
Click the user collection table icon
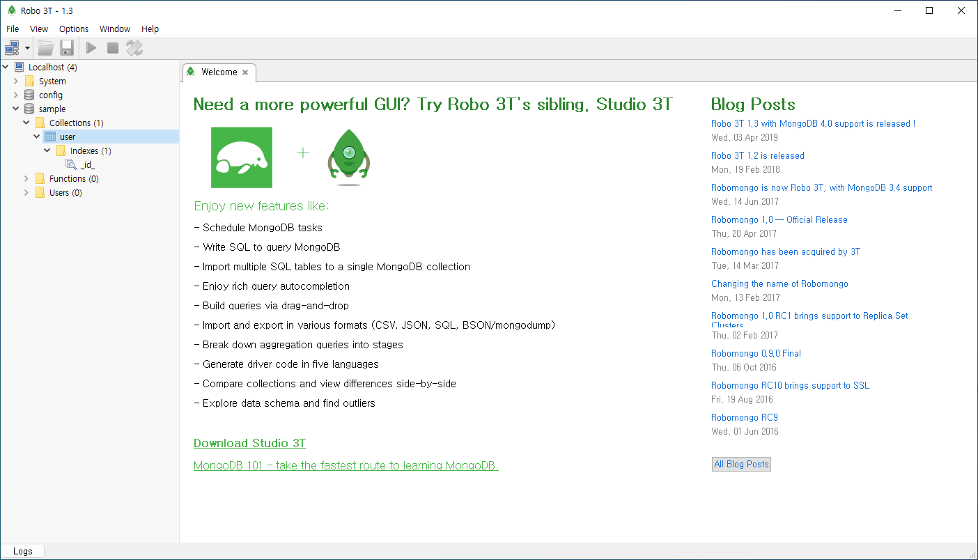coord(50,137)
